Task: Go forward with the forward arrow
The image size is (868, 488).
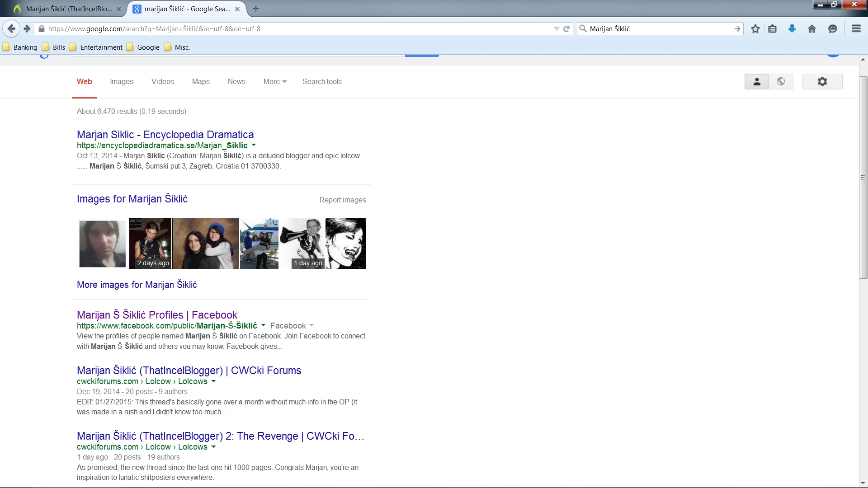Action: [27, 28]
